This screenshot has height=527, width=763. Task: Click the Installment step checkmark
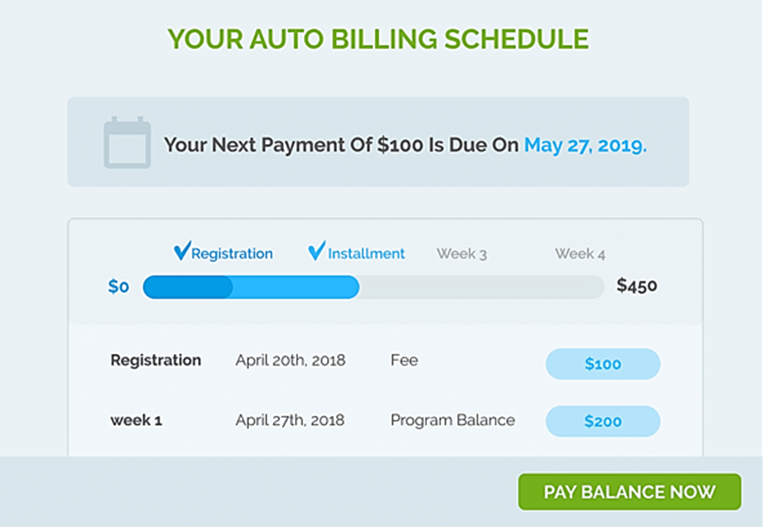point(316,251)
